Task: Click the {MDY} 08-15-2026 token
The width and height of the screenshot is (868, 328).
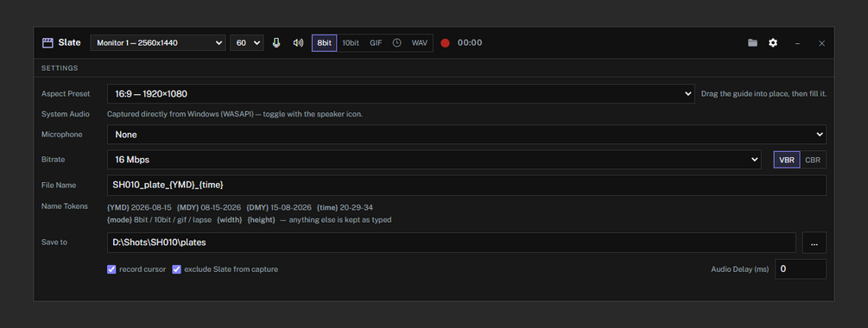Action: [209, 207]
